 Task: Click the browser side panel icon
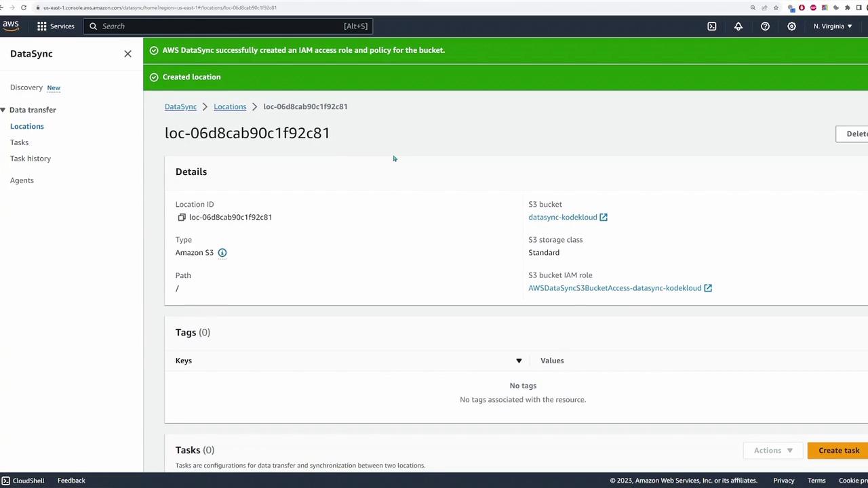pyautogui.click(x=859, y=7)
